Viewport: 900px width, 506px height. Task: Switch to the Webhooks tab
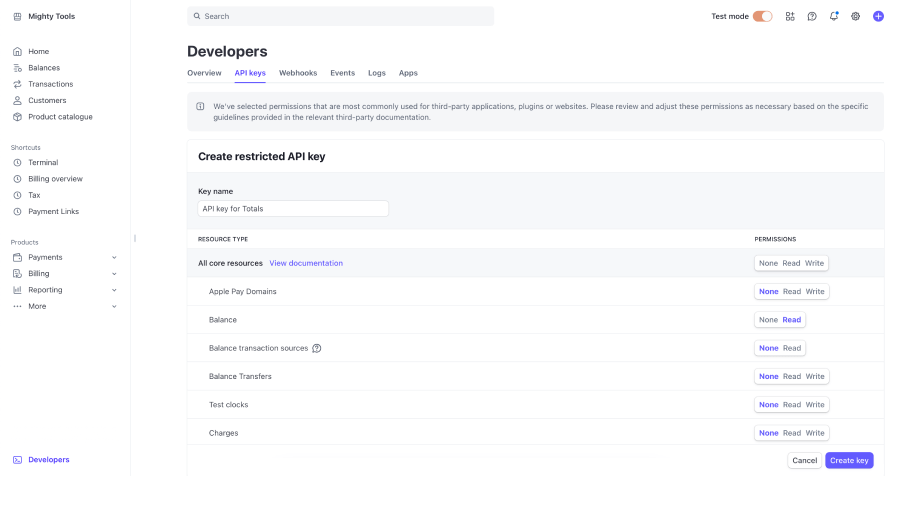298,73
